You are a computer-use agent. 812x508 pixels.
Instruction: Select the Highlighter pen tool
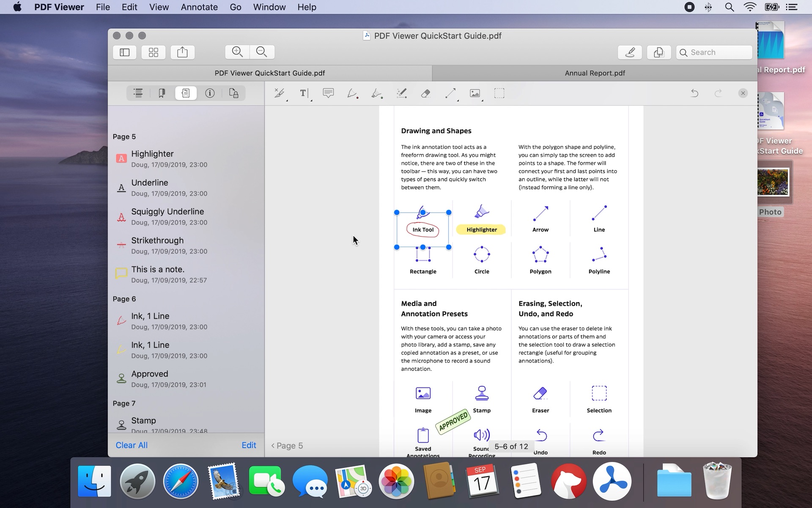pyautogui.click(x=377, y=93)
